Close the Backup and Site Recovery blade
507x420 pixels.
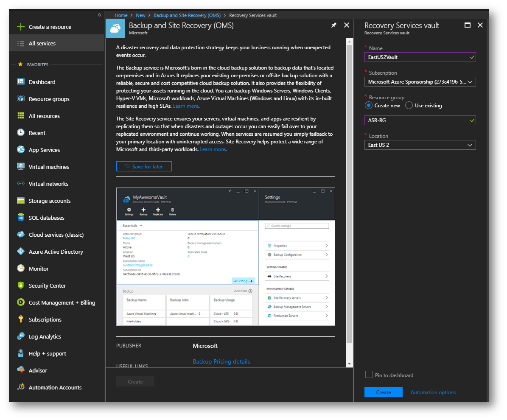(x=347, y=25)
